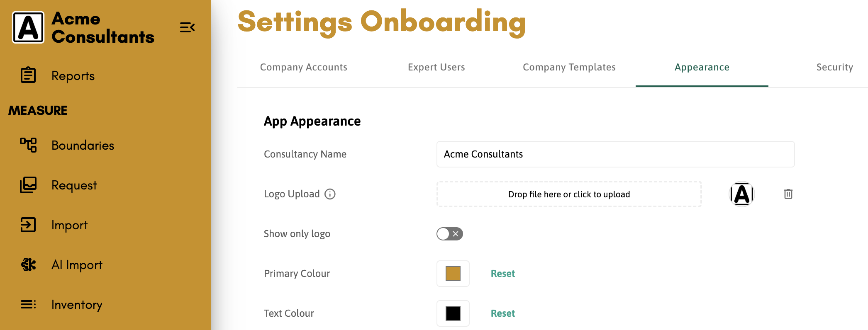Open AI Import brain icon
This screenshot has height=330, width=868.
(x=28, y=264)
